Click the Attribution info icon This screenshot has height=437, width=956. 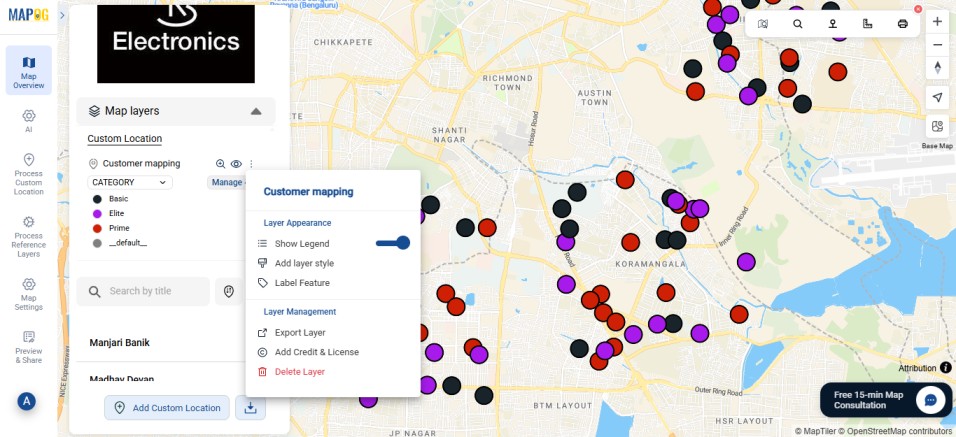[x=946, y=368]
